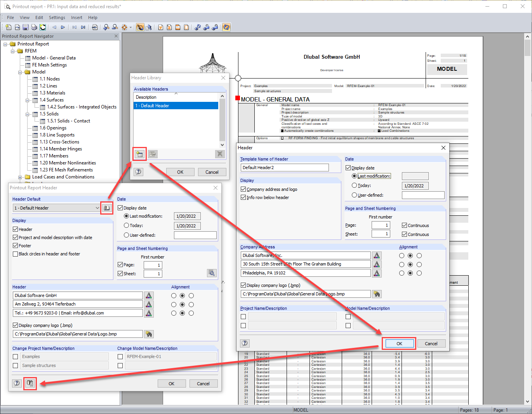
Task: Browse for logo bmp in Header dialog
Action: click(x=377, y=294)
